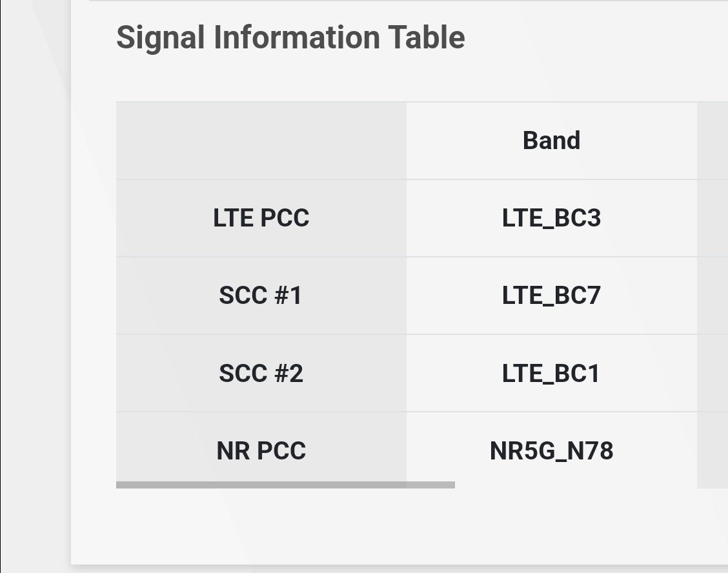Click the blank space right of the table title
The image size is (728, 573).
coord(594,37)
